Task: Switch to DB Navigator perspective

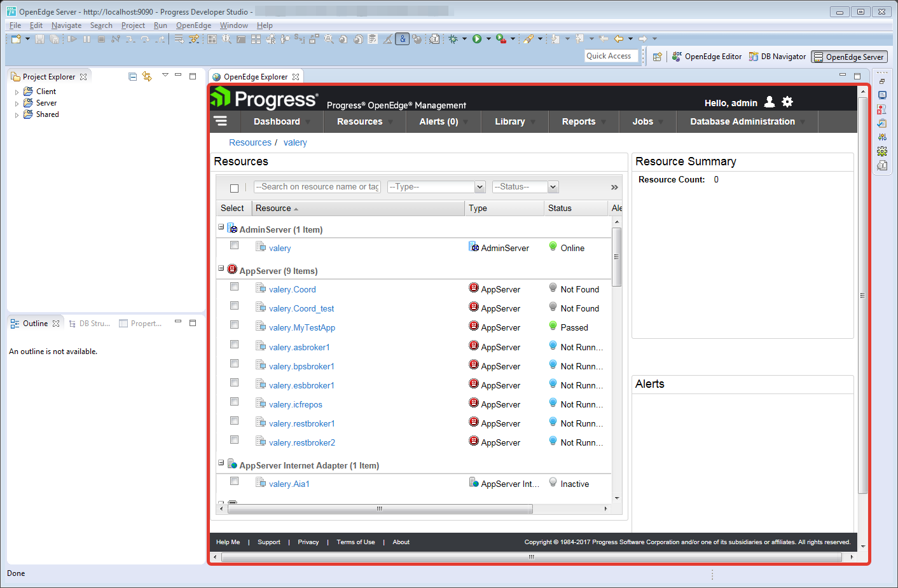Action: tap(777, 57)
